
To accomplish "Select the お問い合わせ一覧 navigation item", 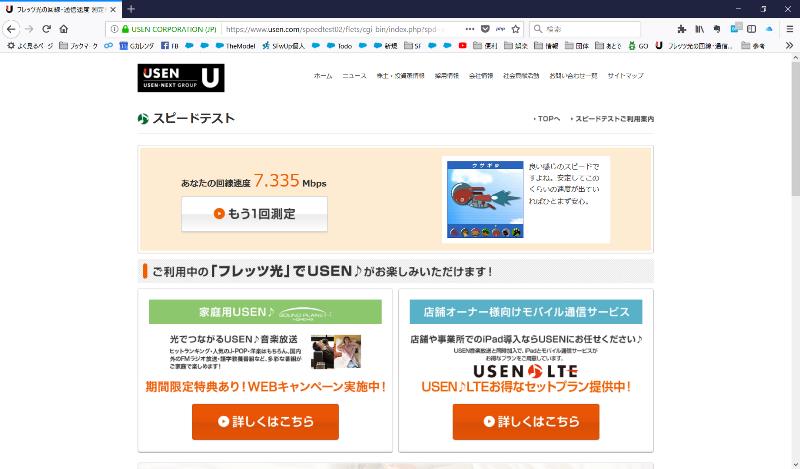I will coord(573,76).
